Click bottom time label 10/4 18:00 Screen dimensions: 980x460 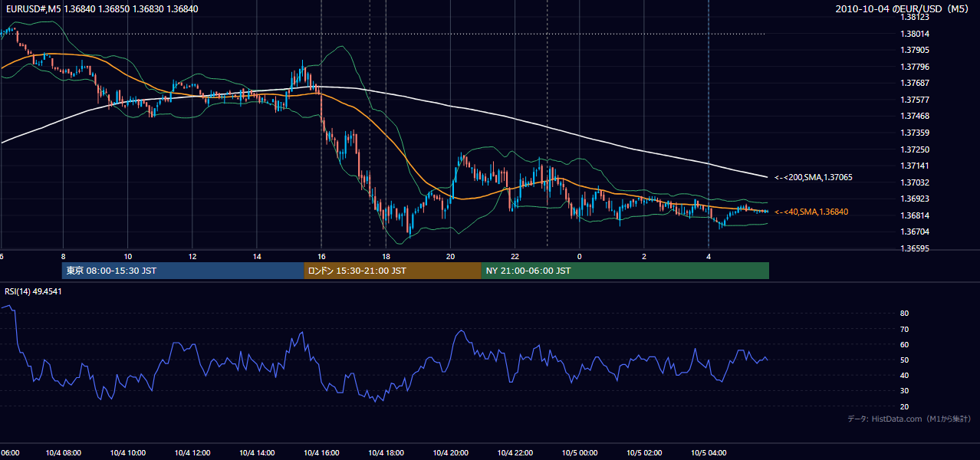click(x=386, y=452)
